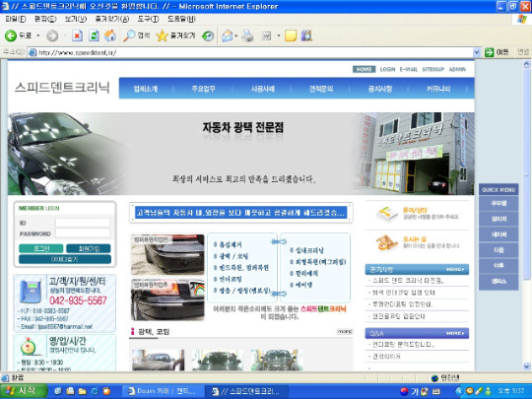
Task: Open the Internet Explorer quick launch icon
Action: (x=94, y=391)
